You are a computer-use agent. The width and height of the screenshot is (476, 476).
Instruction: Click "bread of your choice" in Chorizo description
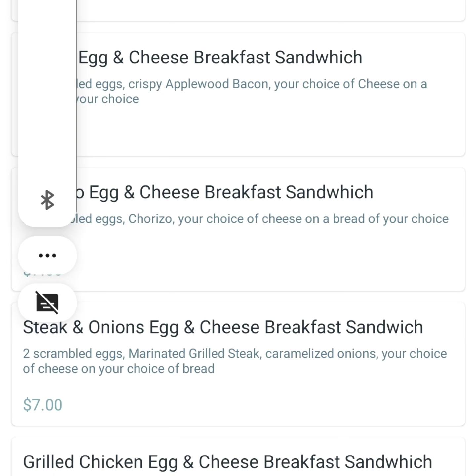[390, 219]
